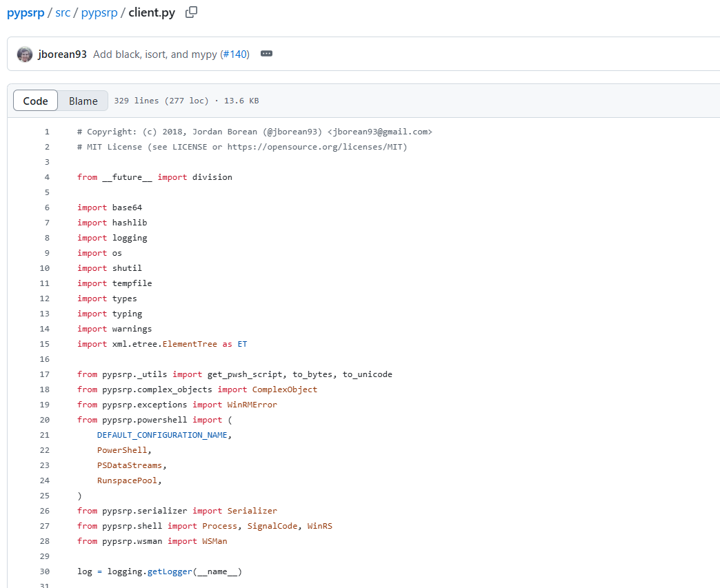Switch to the Code view tab

click(35, 101)
